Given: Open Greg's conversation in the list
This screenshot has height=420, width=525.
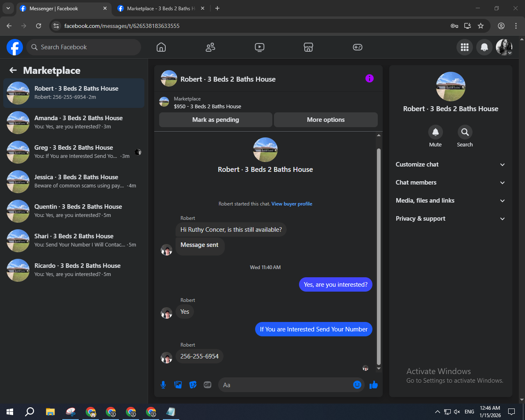Looking at the screenshot, I should pyautogui.click(x=74, y=152).
